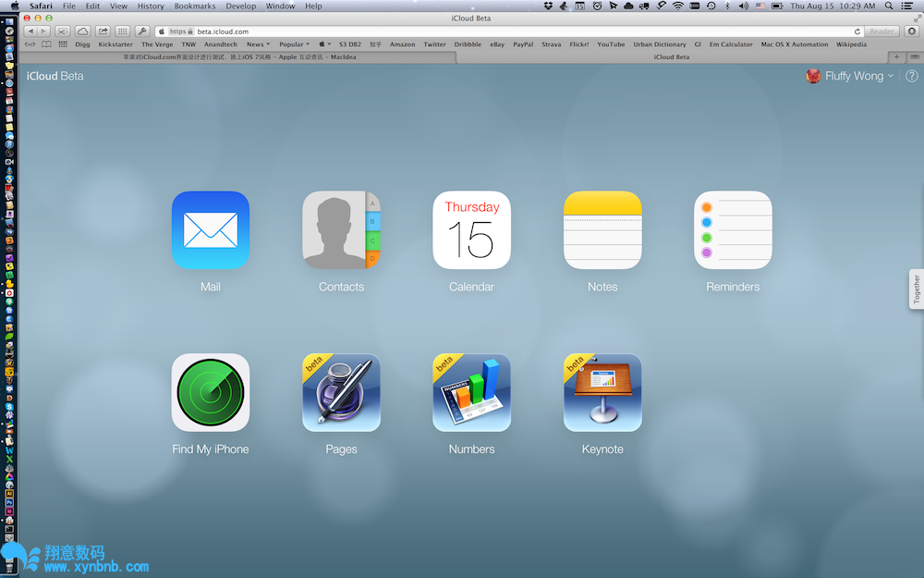The width and height of the screenshot is (924, 578).
Task: Reload the page with the refresh arrow
Action: (857, 31)
